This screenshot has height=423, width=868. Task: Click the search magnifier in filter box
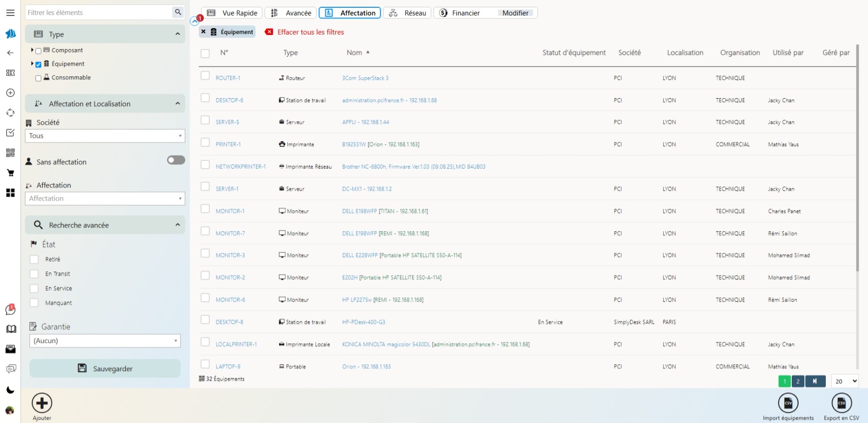click(x=178, y=13)
